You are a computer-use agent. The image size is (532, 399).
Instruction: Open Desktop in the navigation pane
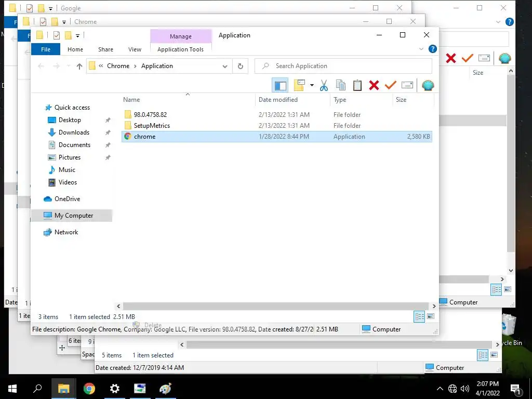tap(70, 120)
